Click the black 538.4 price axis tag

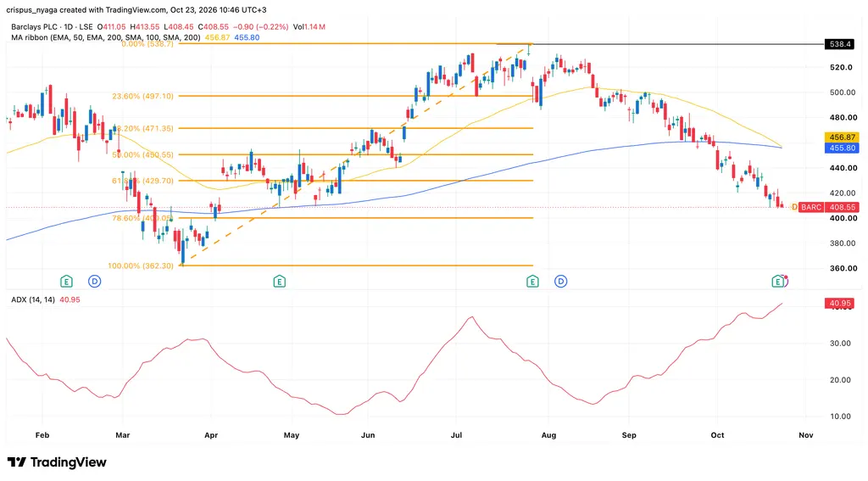point(840,44)
